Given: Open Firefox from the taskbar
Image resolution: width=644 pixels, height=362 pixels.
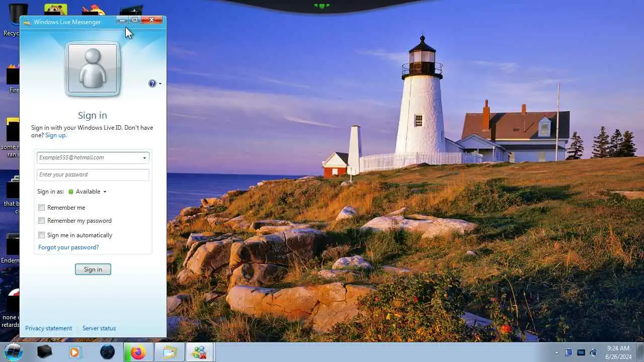Looking at the screenshot, I should coord(138,352).
